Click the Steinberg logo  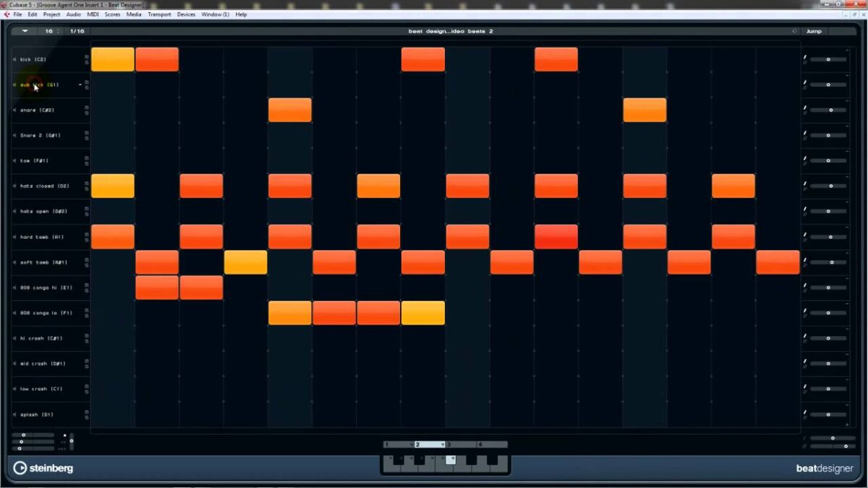pyautogui.click(x=43, y=468)
